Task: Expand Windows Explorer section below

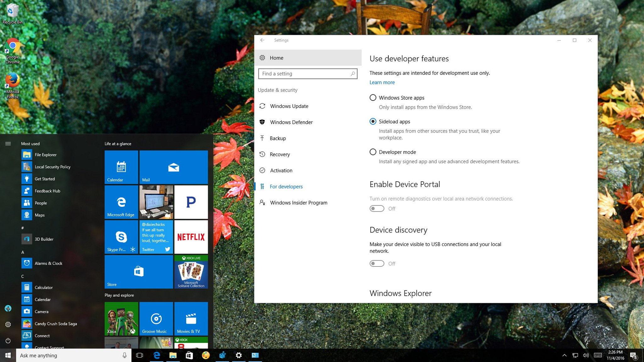Action: coord(400,293)
